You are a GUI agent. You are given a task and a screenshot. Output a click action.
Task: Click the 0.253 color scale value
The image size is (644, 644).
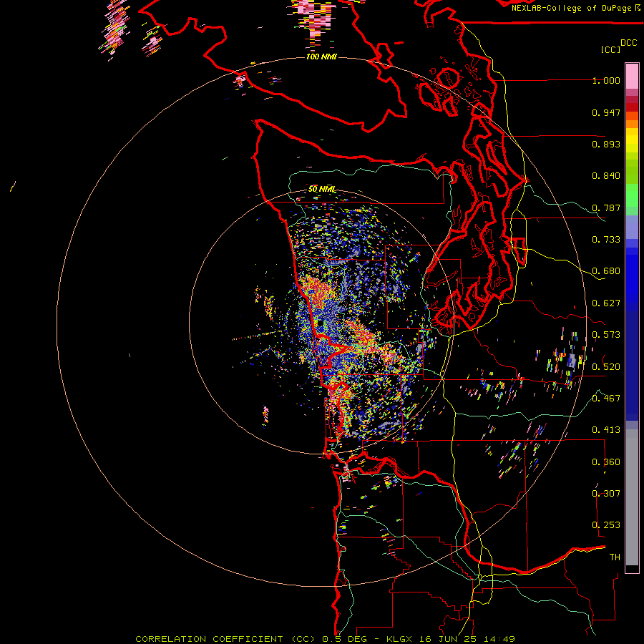tap(606, 525)
